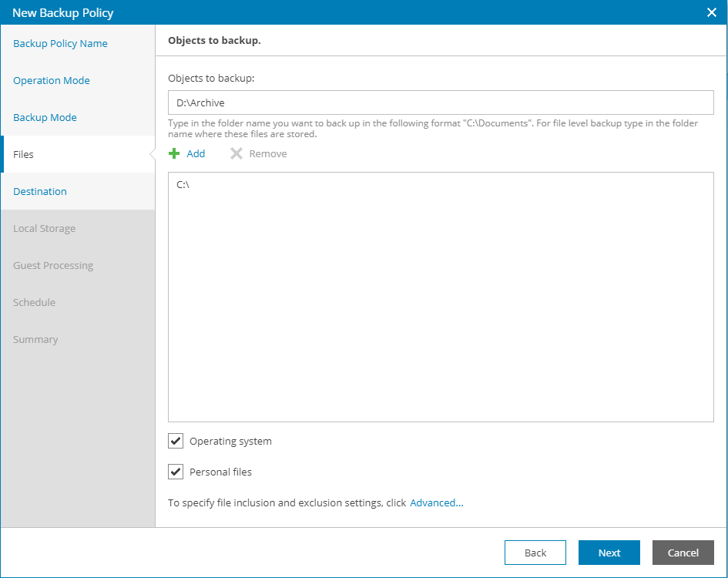Select the Files step in sidebar
This screenshot has height=578, width=728.
[x=24, y=154]
